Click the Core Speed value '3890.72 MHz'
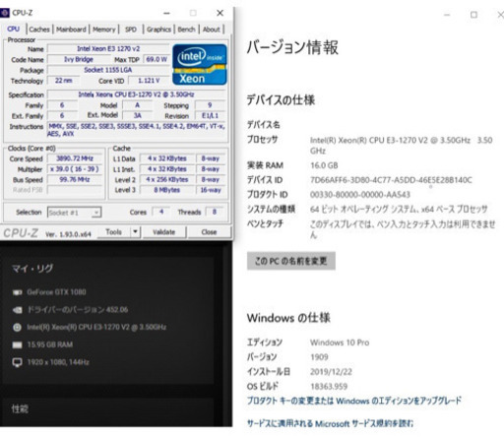Image resolution: width=504 pixels, height=439 pixels. [75, 158]
